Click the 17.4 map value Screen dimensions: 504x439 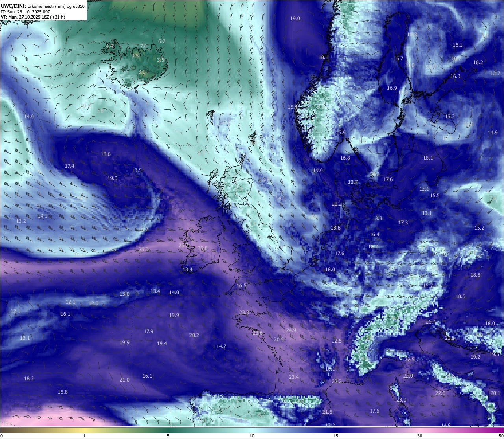69,166
